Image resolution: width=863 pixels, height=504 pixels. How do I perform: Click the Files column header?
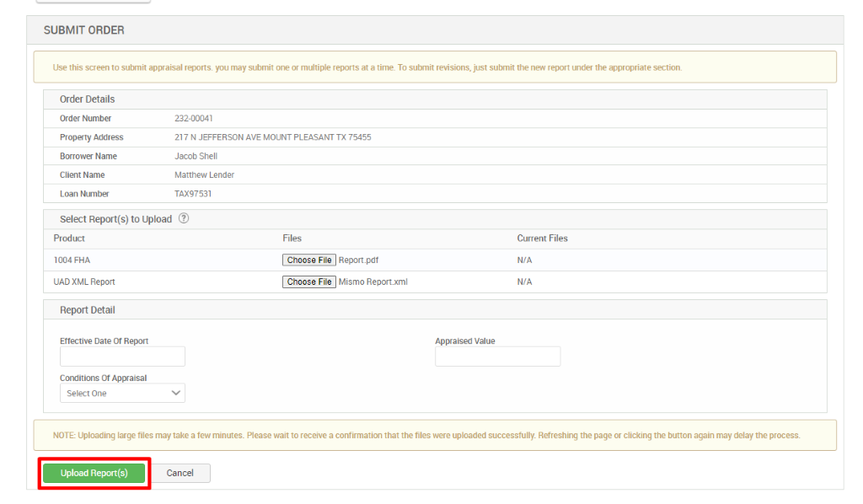click(292, 239)
